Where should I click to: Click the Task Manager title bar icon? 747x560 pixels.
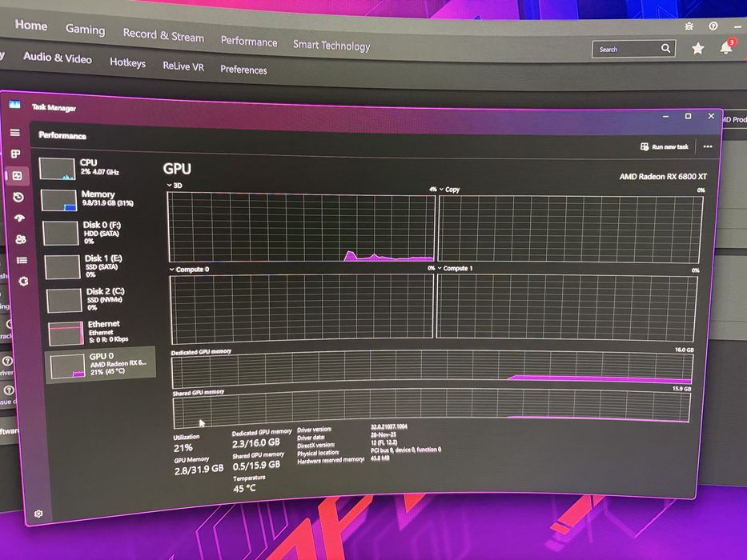[x=15, y=104]
